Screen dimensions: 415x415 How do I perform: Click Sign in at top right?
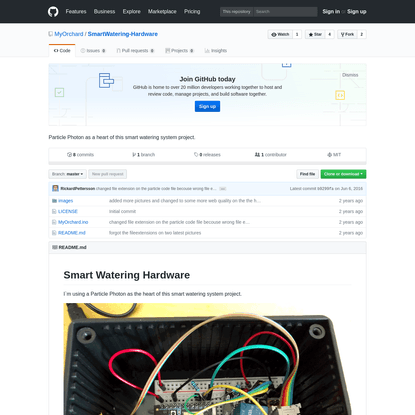[331, 12]
